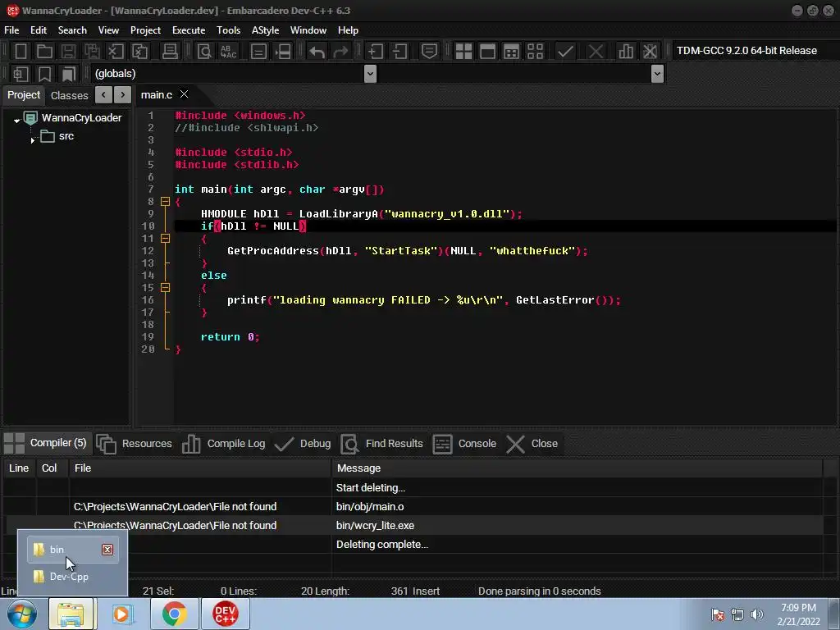The height and width of the screenshot is (630, 840).
Task: Click the Replace AB-AC toolbar icon
Action: [228, 51]
